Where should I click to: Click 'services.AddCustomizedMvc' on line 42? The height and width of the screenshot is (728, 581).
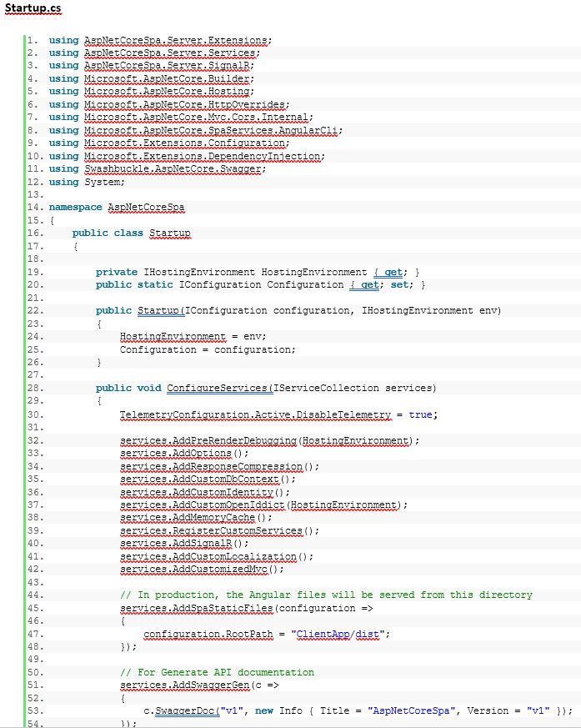[x=193, y=570]
